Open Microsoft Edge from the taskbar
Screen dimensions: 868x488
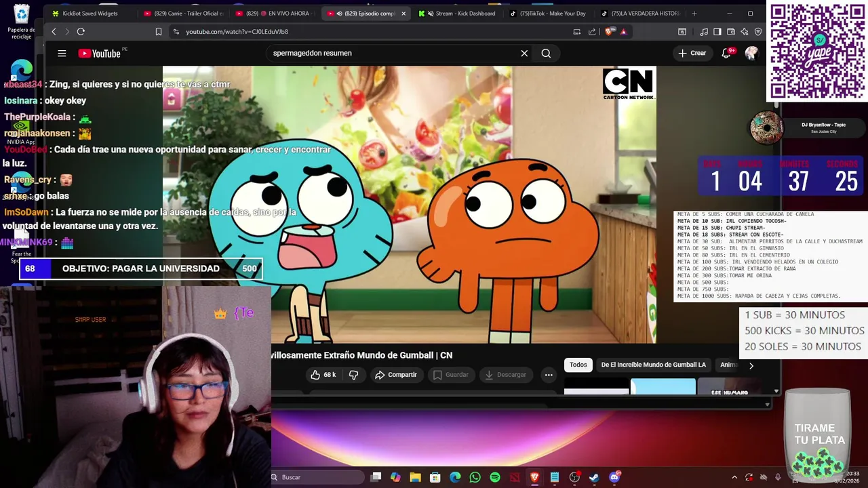(x=455, y=477)
